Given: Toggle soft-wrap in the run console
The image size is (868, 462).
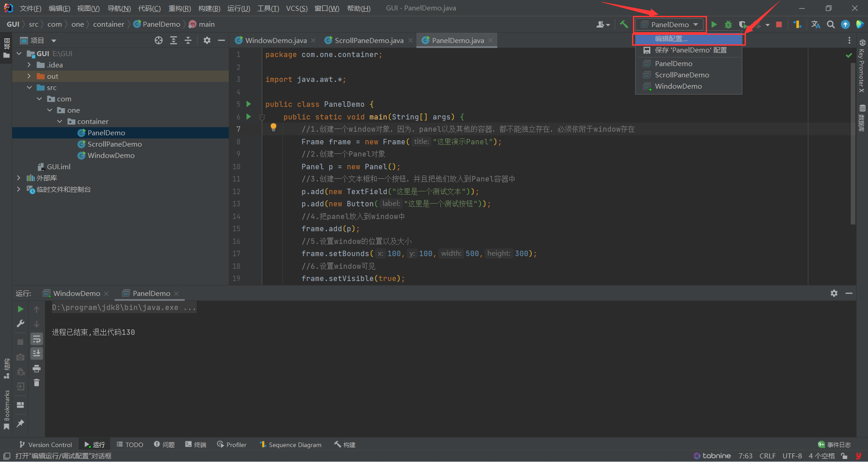Looking at the screenshot, I should [37, 338].
